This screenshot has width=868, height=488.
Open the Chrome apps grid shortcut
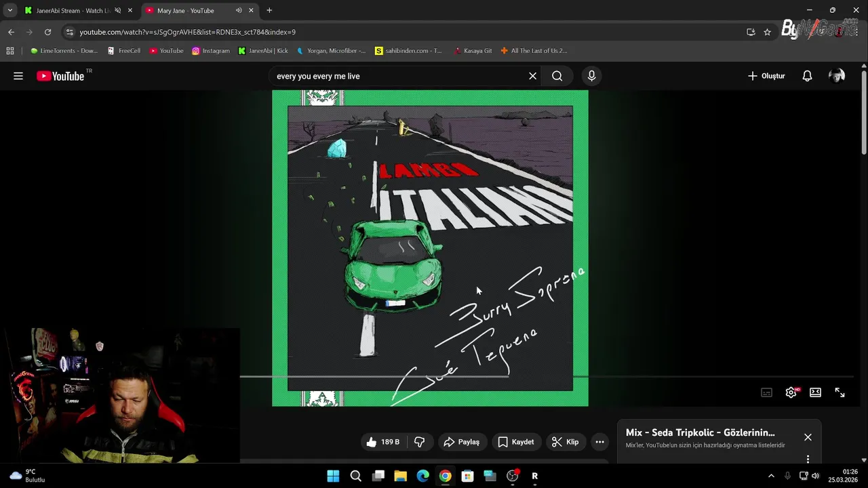pyautogui.click(x=10, y=51)
